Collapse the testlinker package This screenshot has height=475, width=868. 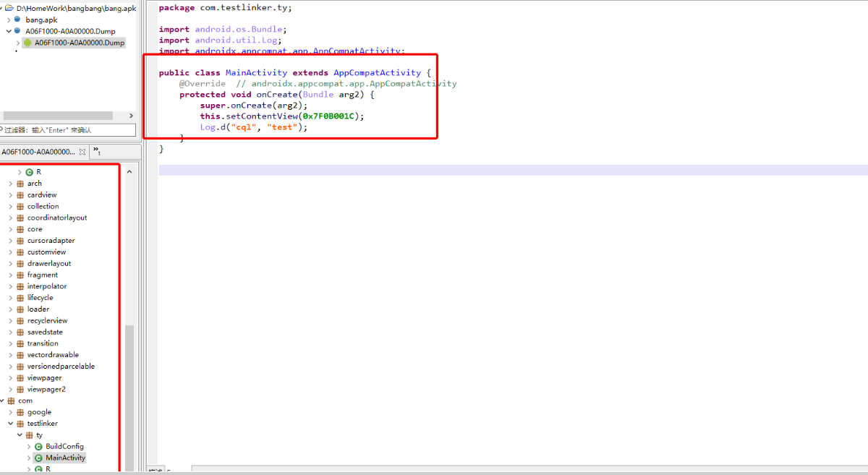[10, 424]
